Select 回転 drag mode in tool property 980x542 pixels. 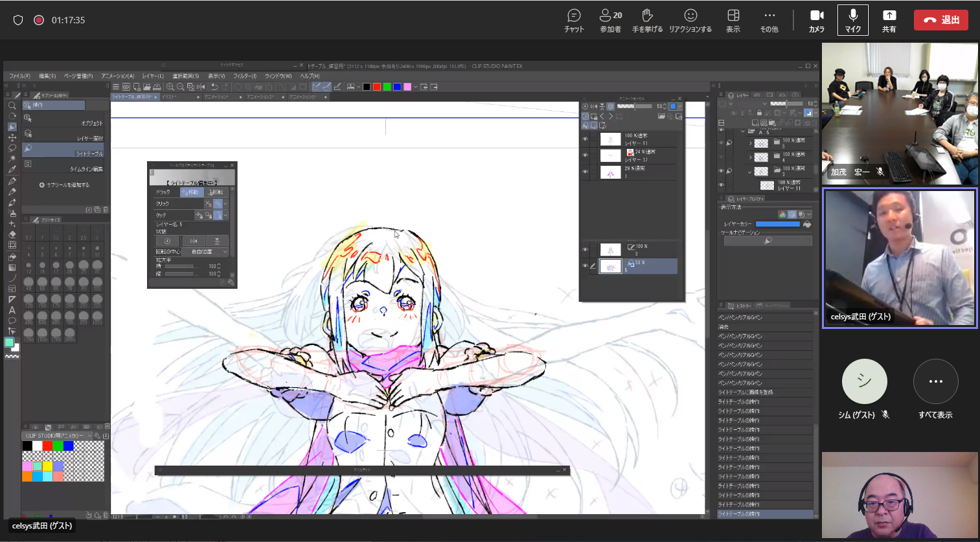point(216,192)
